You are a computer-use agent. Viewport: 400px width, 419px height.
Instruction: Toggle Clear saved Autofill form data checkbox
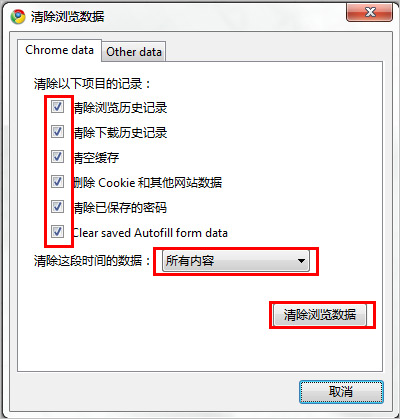coord(57,231)
